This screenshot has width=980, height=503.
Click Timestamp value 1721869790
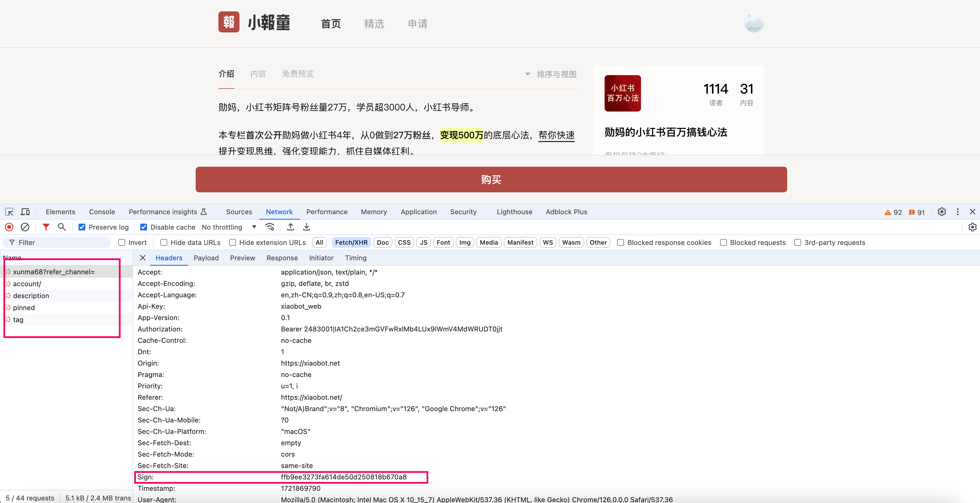point(301,488)
